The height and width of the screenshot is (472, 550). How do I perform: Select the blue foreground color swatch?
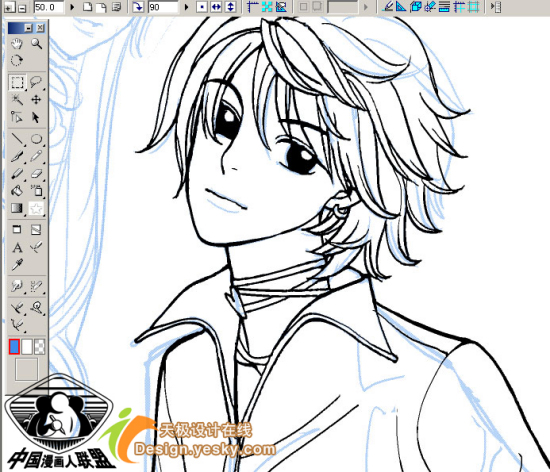[14, 347]
